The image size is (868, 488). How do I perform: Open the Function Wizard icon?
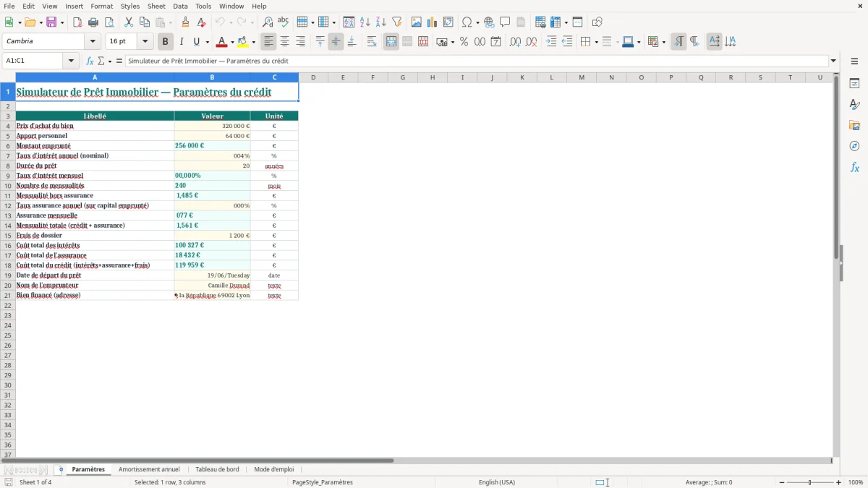pos(90,61)
